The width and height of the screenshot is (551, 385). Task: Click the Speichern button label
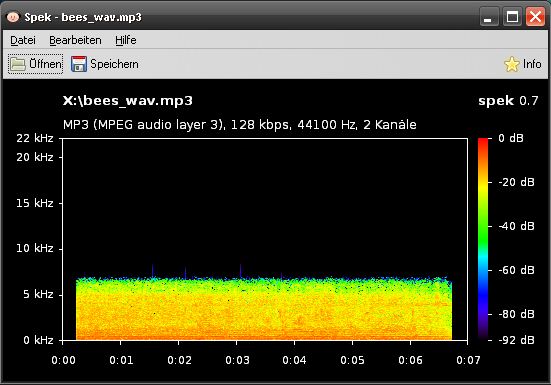point(114,64)
